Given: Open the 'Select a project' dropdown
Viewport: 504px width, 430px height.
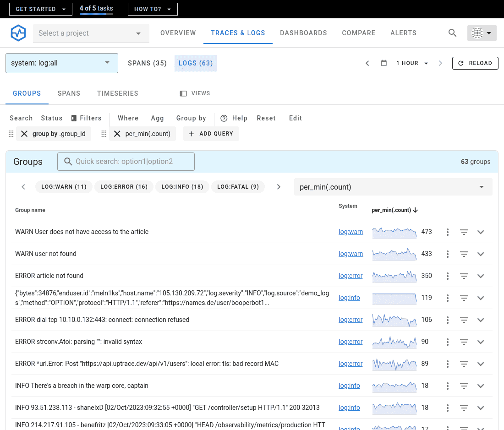Looking at the screenshot, I should click(91, 33).
